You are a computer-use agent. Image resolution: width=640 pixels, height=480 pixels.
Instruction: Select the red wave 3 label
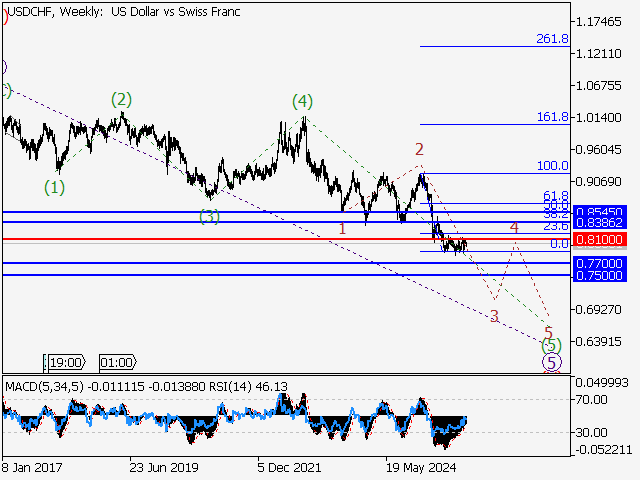coord(494,316)
